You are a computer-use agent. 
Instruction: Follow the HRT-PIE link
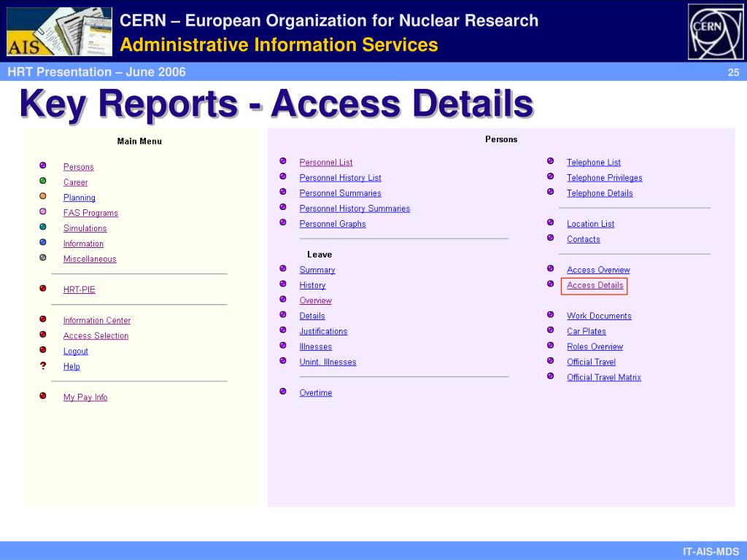pos(80,289)
